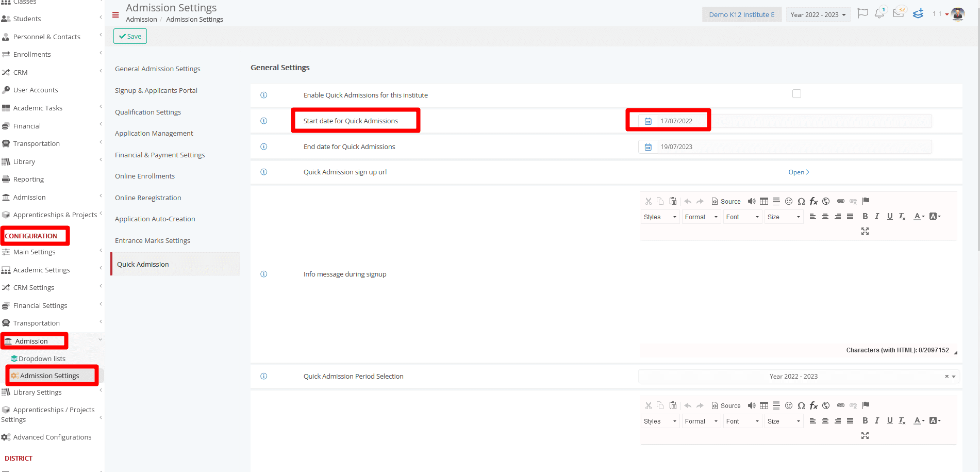Toggle Bold in the second editor toolbar
Viewport: 980px width, 472px height.
tap(865, 421)
